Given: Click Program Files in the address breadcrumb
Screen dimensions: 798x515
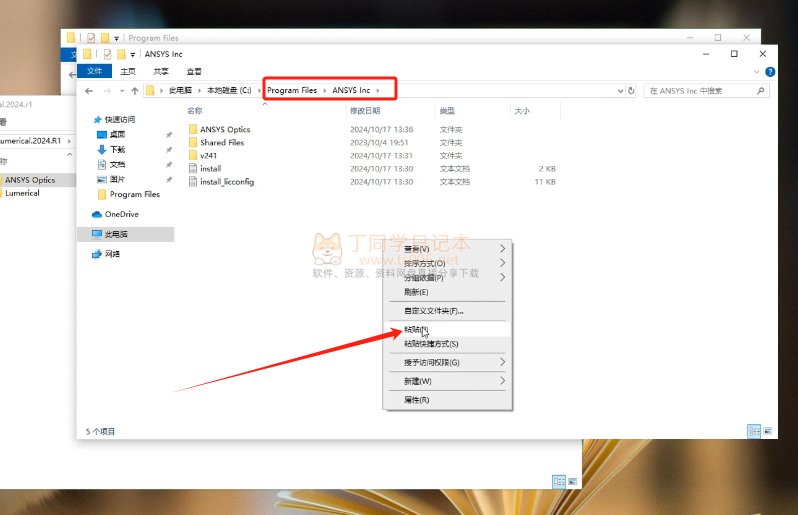Looking at the screenshot, I should 292,90.
